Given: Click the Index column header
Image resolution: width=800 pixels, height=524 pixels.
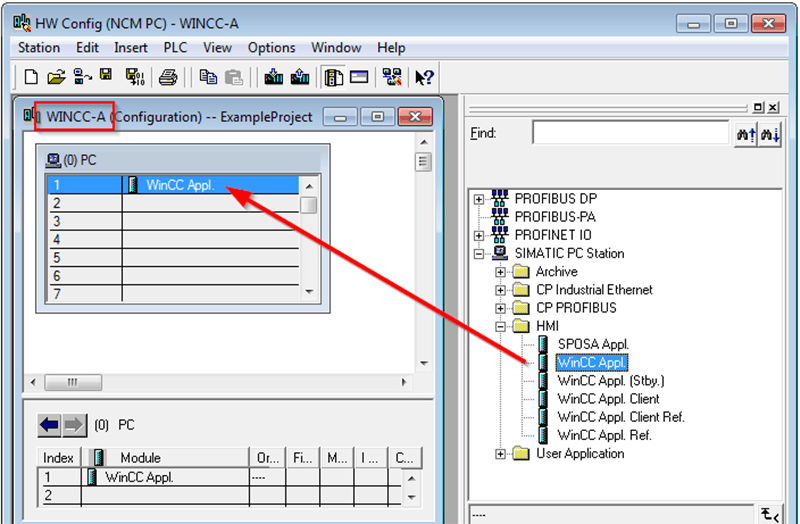Looking at the screenshot, I should pos(59,458).
